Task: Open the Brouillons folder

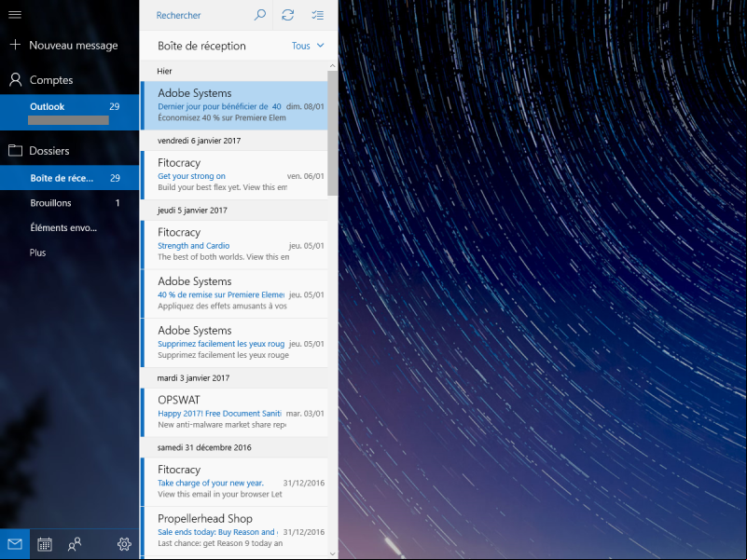Action: point(70,203)
